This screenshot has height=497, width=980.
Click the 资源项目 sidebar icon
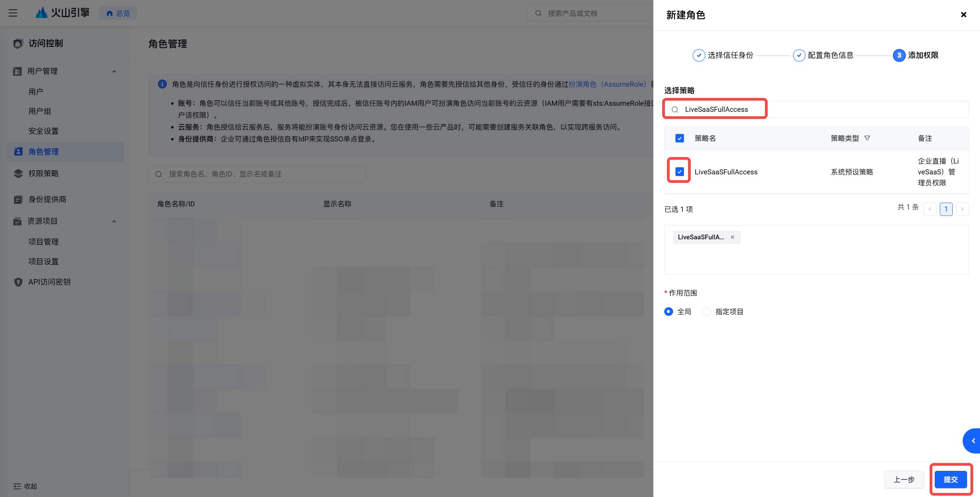coord(17,222)
